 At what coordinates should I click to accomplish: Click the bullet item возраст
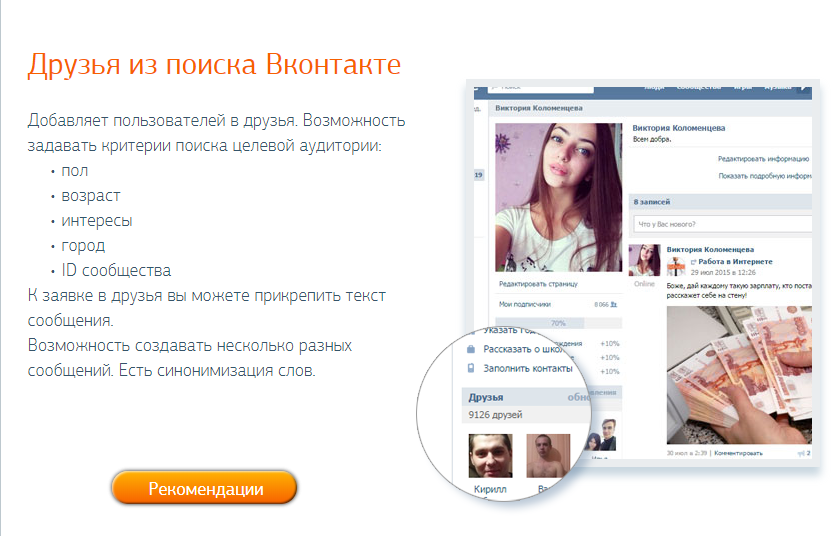pyautogui.click(x=91, y=196)
